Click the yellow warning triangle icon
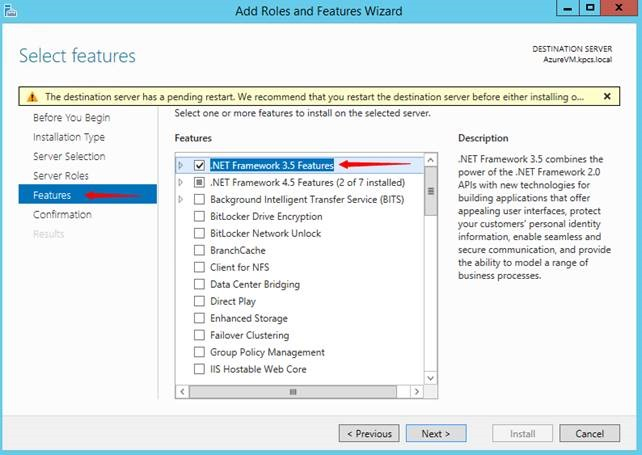Image resolution: width=642 pixels, height=455 pixels. [32, 97]
